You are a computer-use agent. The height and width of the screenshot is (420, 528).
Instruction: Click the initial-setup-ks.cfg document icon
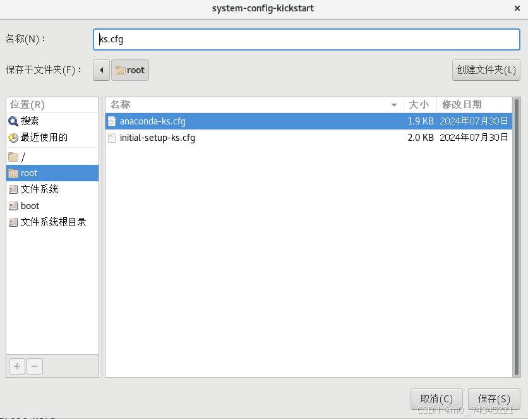[x=112, y=138]
